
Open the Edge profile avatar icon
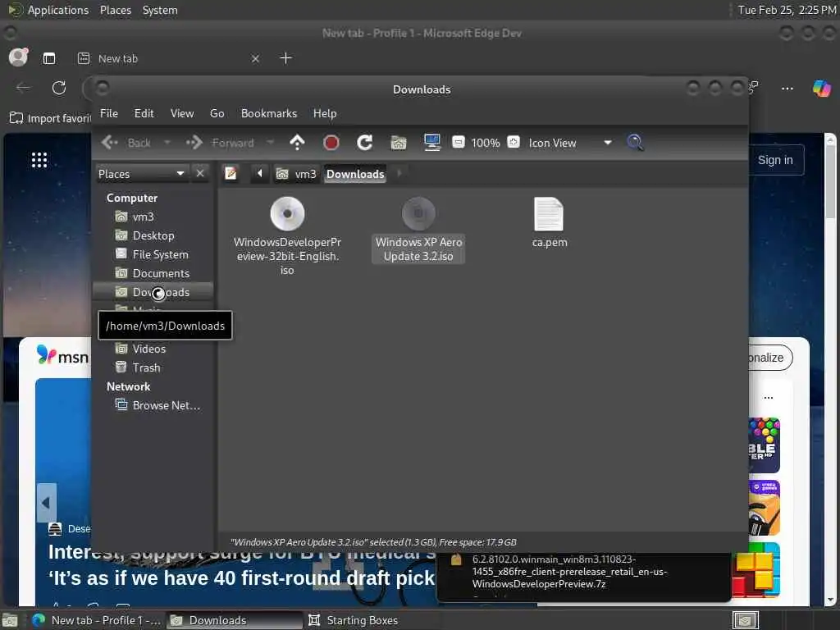[18, 57]
